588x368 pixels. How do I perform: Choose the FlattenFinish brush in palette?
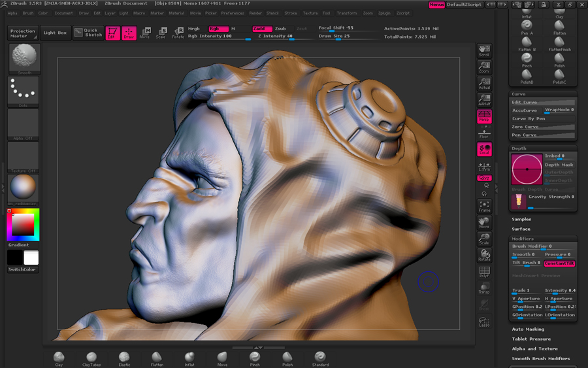[559, 44]
